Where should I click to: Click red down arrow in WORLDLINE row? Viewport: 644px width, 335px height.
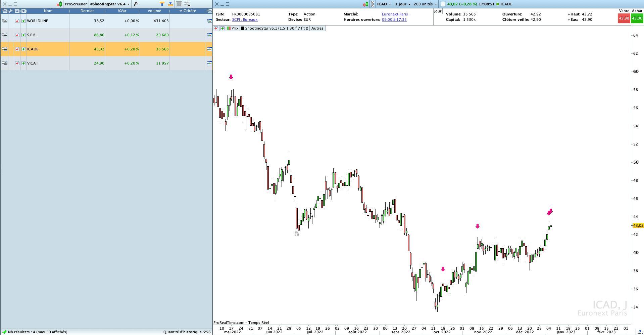[17, 21]
